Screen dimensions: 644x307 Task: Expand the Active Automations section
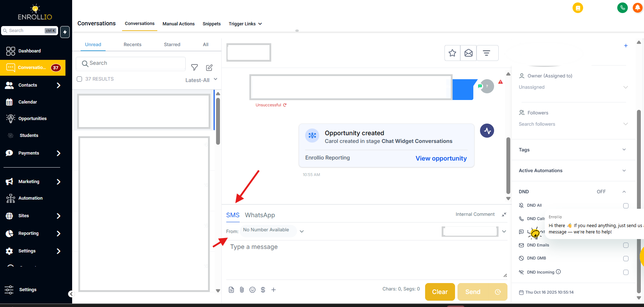(x=573, y=170)
